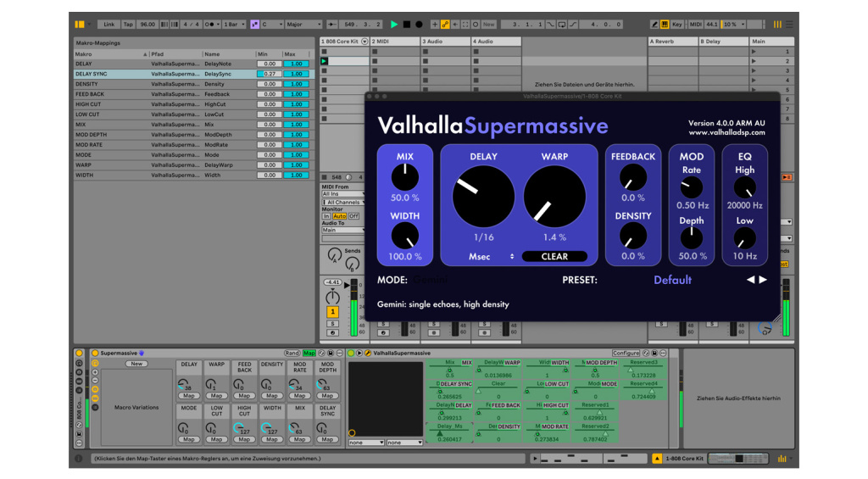Unfold the 808 Core Kit track arrow

click(364, 42)
